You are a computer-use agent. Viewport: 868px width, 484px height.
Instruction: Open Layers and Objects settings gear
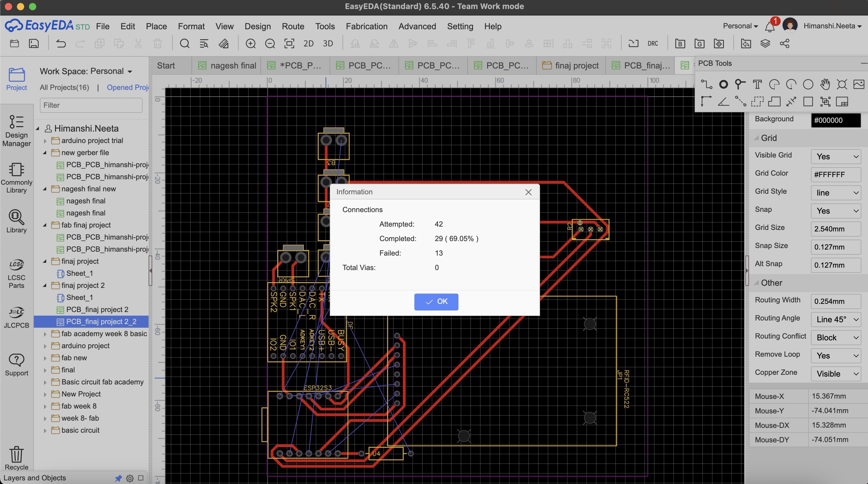(x=130, y=478)
